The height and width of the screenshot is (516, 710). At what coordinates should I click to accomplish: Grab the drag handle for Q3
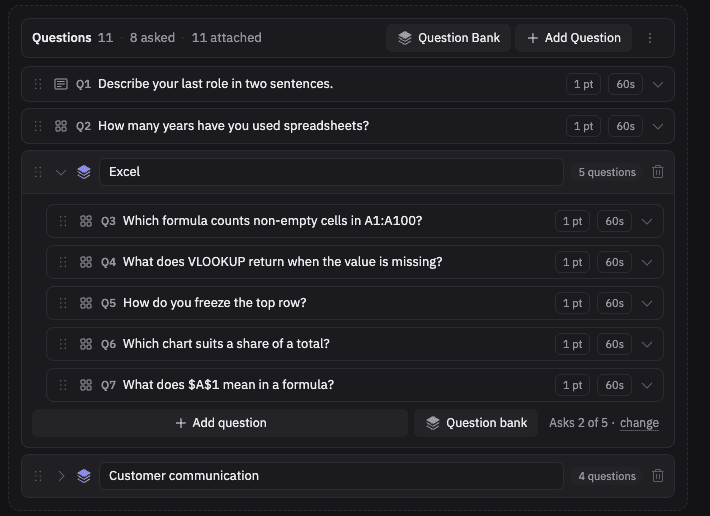point(63,221)
